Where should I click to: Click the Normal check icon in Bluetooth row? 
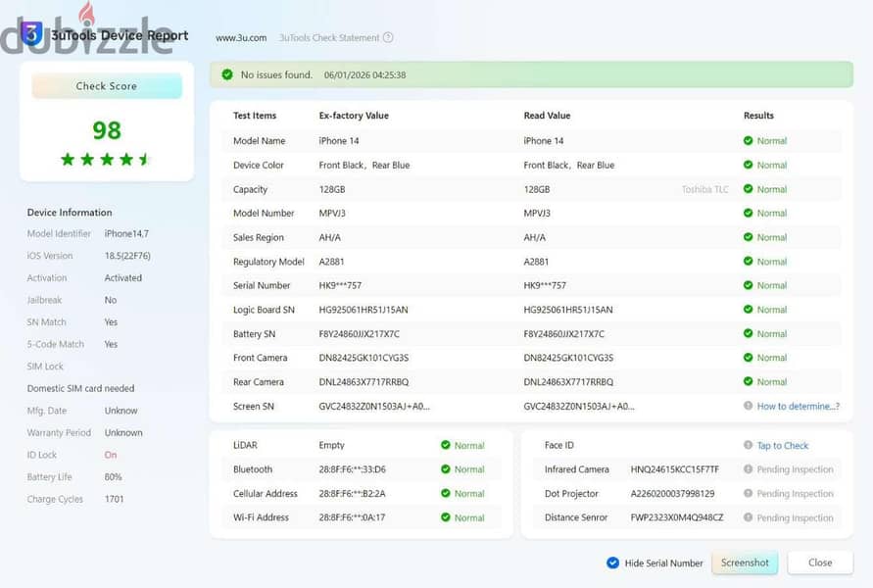(x=446, y=469)
